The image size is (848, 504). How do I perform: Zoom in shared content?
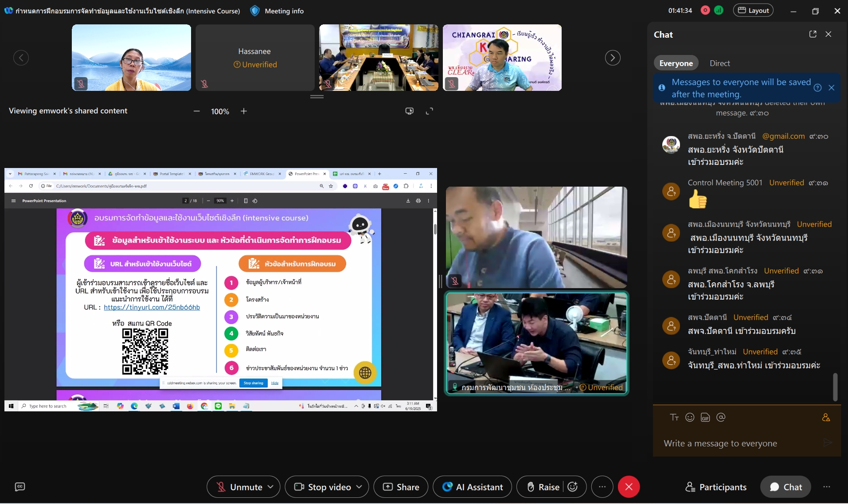click(x=244, y=111)
